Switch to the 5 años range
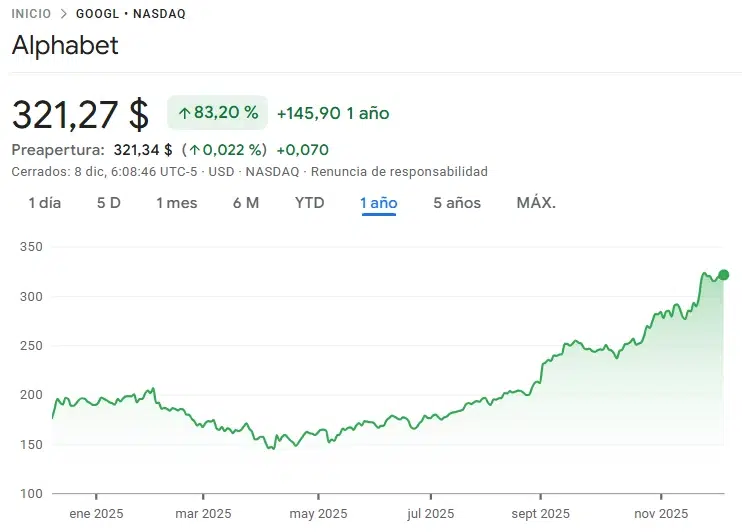Image resolution: width=742 pixels, height=532 pixels. (x=457, y=203)
